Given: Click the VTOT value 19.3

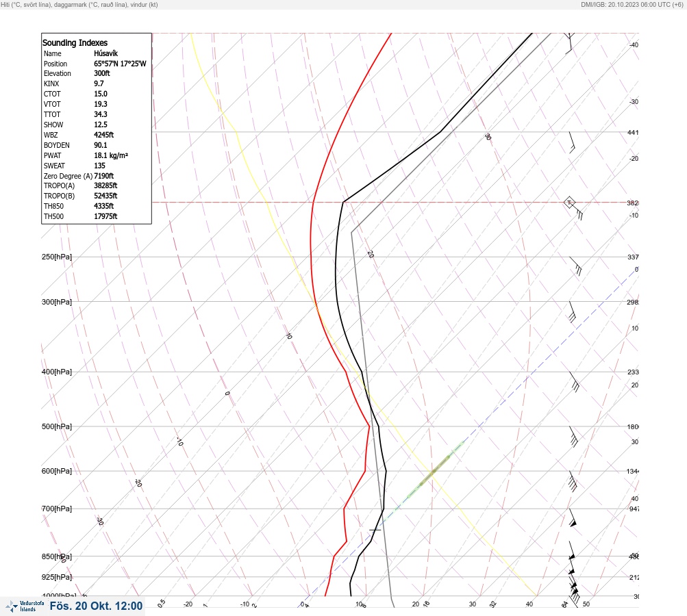Looking at the screenshot, I should tap(100, 104).
